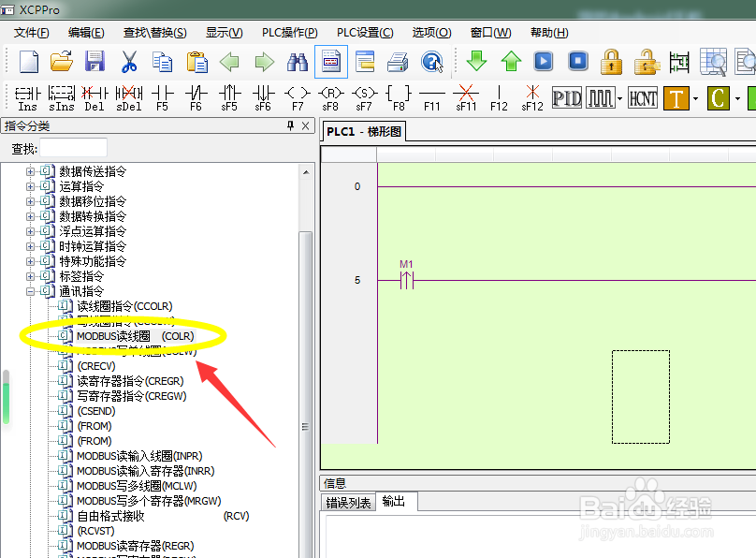Copy selection using the copy icon
756x558 pixels.
(x=163, y=62)
